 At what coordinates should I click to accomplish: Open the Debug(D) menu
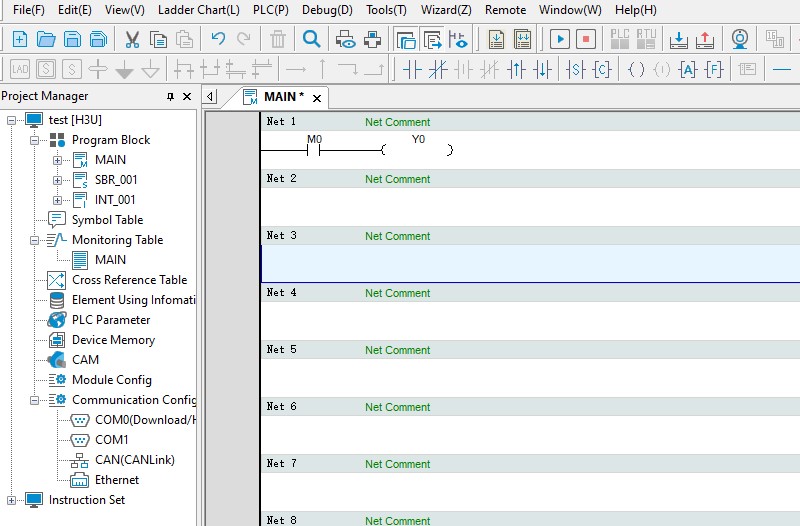pos(327,10)
